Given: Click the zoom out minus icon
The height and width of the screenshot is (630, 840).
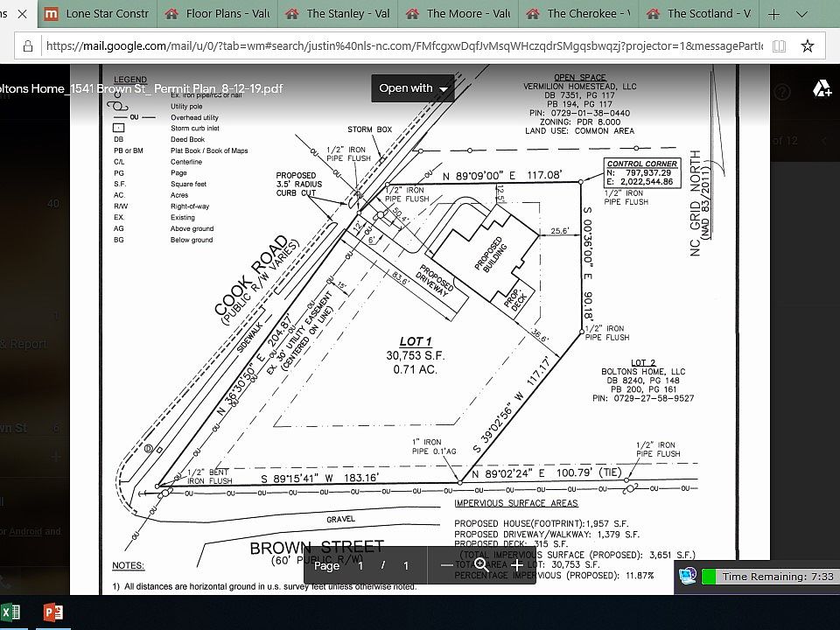Looking at the screenshot, I should pyautogui.click(x=447, y=566).
